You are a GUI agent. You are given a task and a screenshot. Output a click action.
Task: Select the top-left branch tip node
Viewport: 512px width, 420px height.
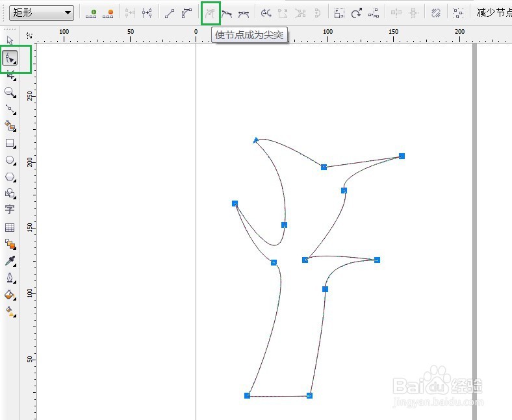click(x=256, y=140)
